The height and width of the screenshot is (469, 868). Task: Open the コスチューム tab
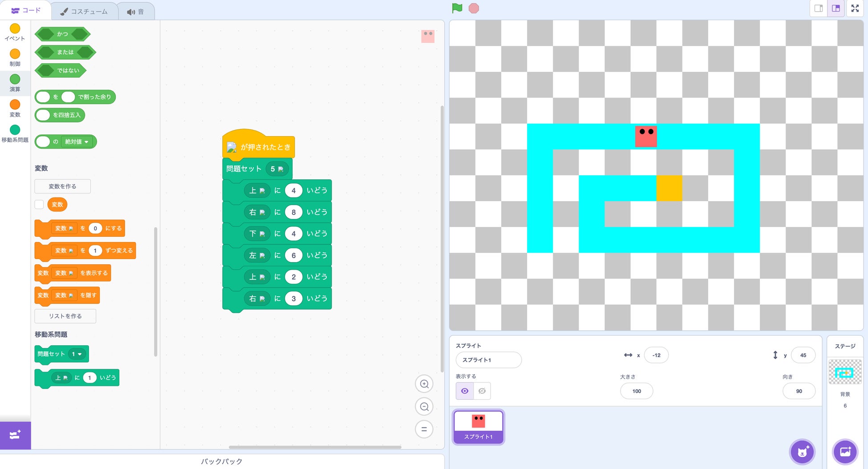click(85, 12)
